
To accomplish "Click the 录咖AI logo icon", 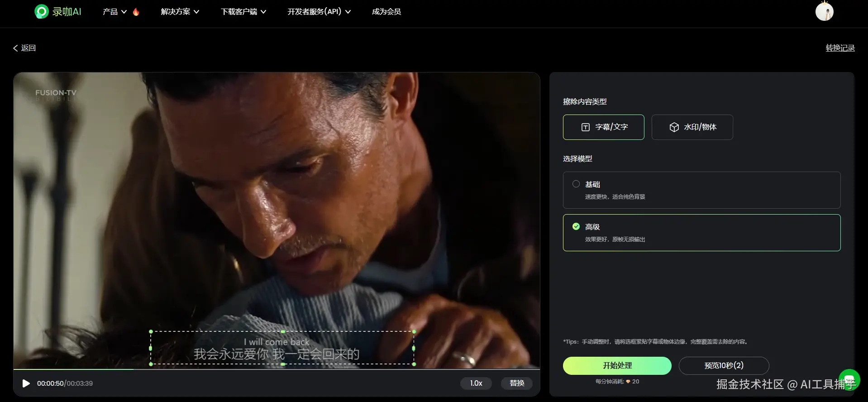I will pos(42,11).
